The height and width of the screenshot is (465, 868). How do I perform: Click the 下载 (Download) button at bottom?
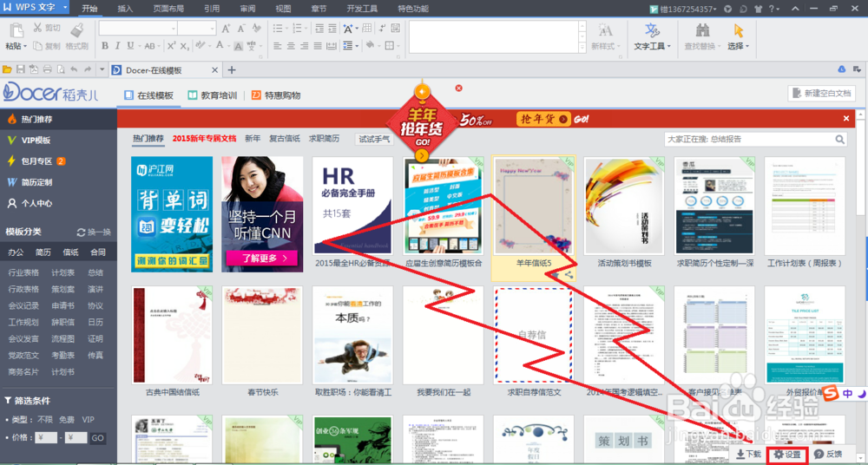point(750,454)
